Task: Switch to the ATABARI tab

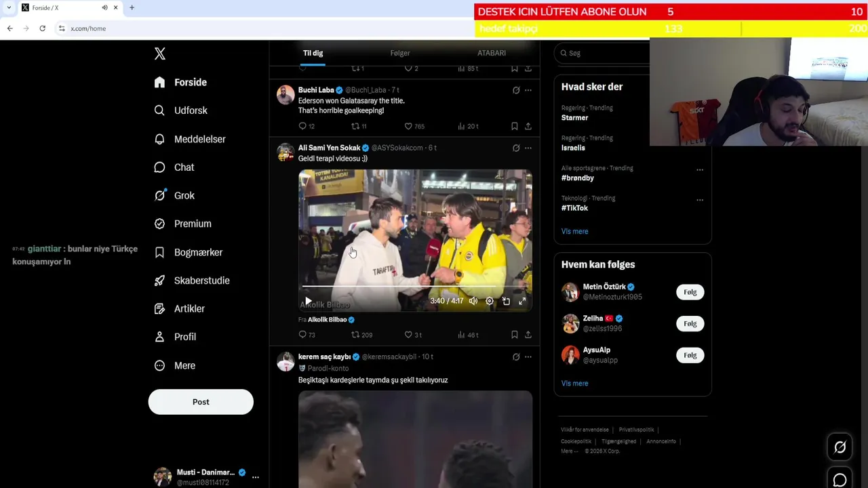Action: (492, 53)
